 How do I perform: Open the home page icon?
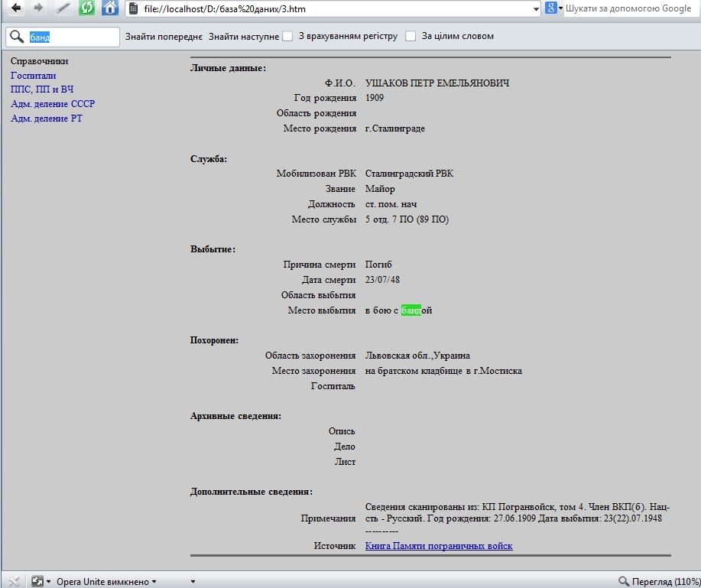point(110,8)
